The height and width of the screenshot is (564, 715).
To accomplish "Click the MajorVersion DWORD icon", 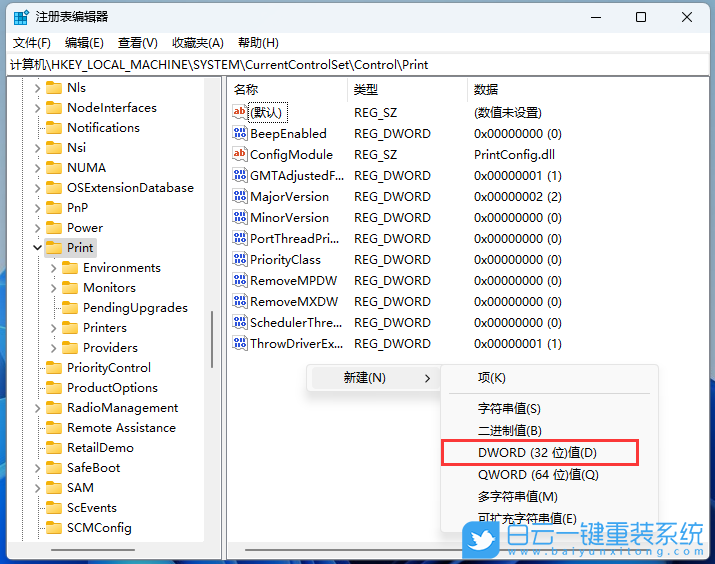I will click(x=240, y=196).
